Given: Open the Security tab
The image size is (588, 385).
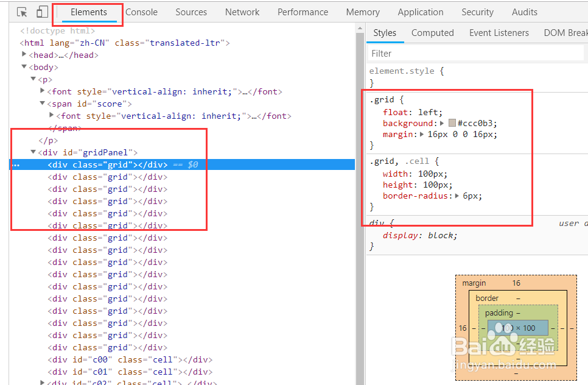Looking at the screenshot, I should (477, 12).
